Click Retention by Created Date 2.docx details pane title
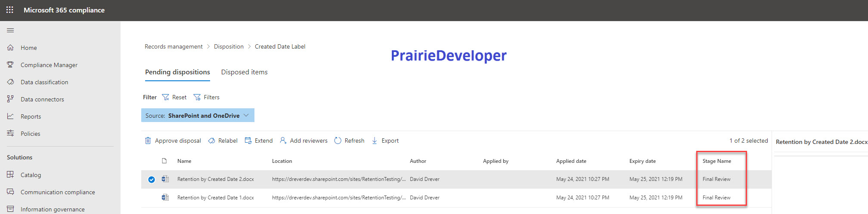The image size is (868, 214). [x=821, y=142]
